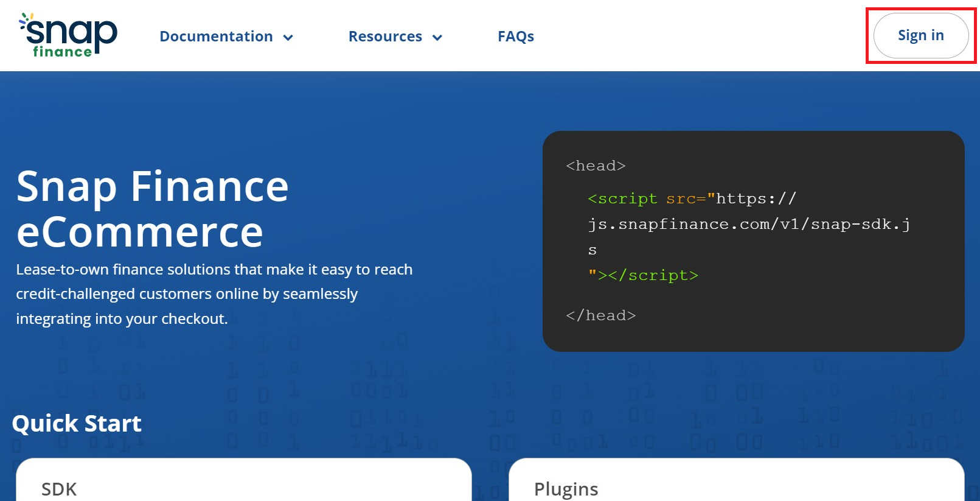Viewport: 980px width, 501px height.
Task: Click the script src code line
Action: tap(692, 198)
